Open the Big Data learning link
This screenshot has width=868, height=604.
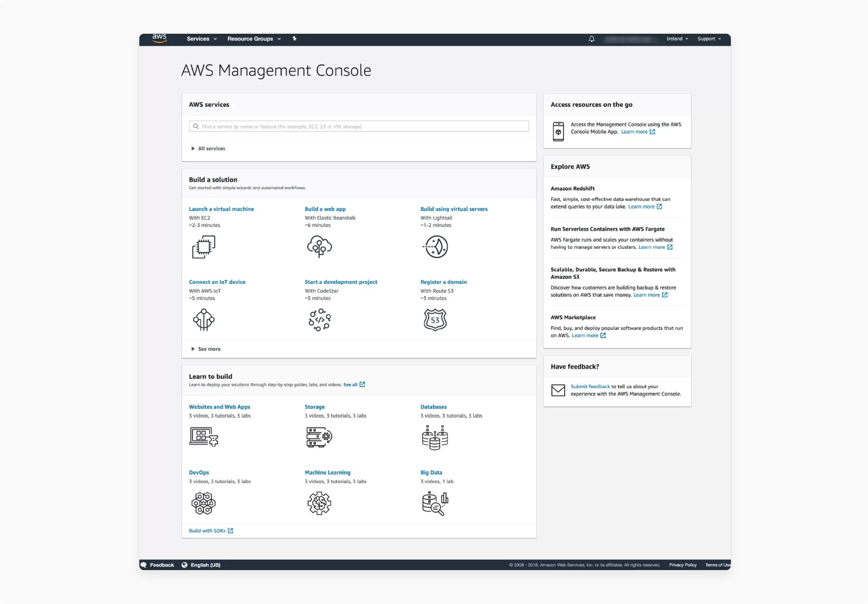point(431,472)
